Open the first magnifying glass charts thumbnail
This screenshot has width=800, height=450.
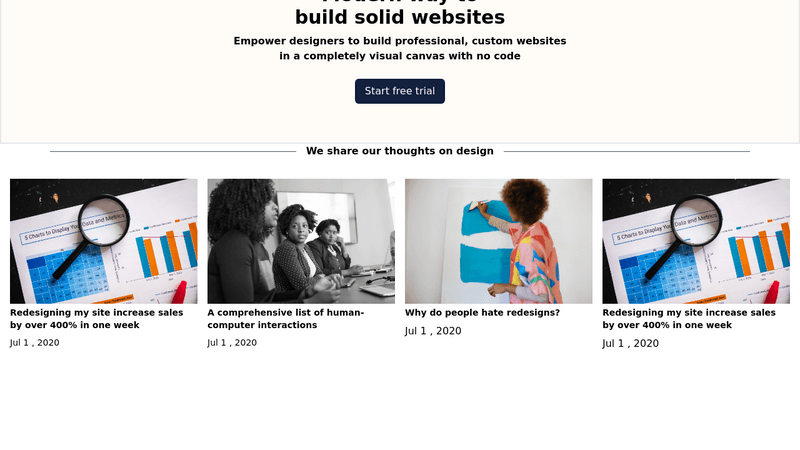[104, 241]
